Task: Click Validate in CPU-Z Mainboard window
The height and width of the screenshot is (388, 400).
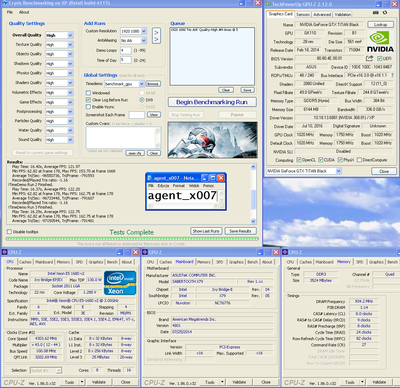Action: [x=239, y=382]
